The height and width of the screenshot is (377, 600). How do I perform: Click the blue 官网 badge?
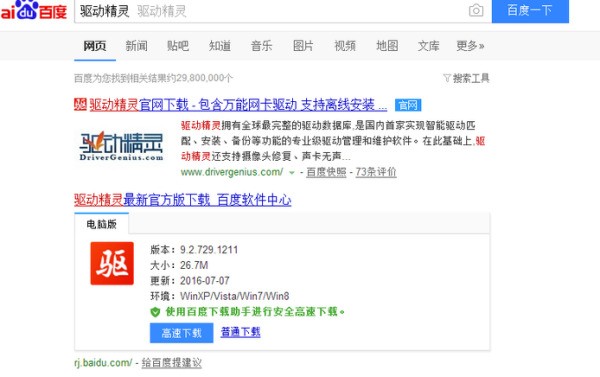(408, 105)
